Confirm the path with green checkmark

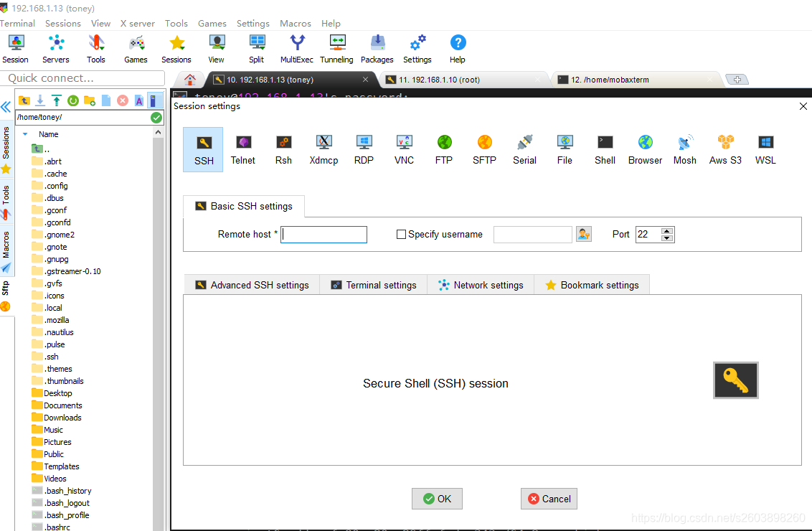pyautogui.click(x=156, y=118)
